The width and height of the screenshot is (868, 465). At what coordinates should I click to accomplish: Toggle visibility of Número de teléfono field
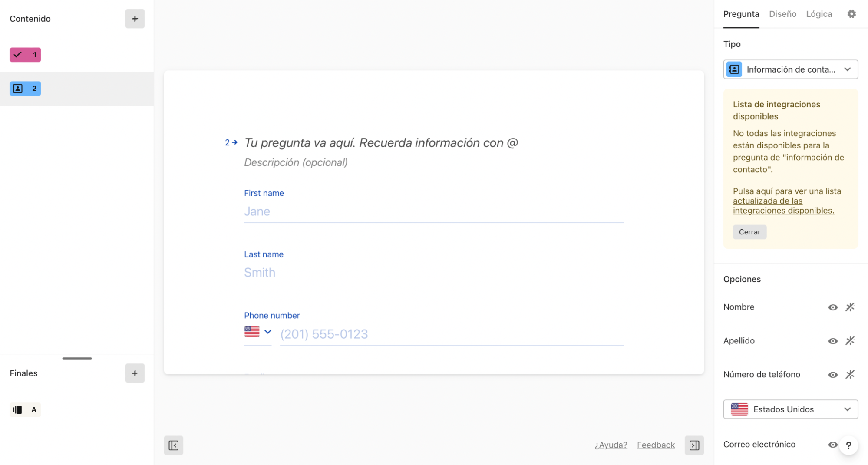pyautogui.click(x=832, y=375)
